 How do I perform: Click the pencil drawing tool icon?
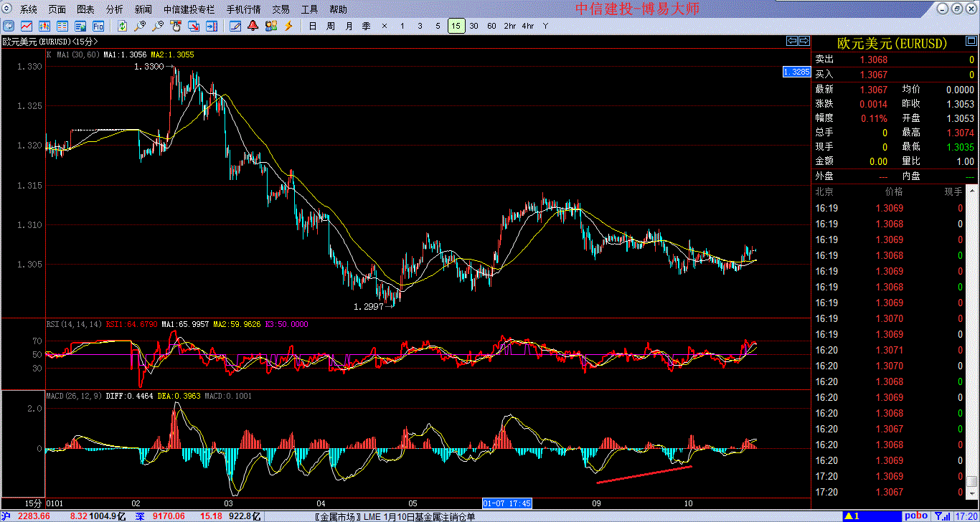click(x=235, y=26)
